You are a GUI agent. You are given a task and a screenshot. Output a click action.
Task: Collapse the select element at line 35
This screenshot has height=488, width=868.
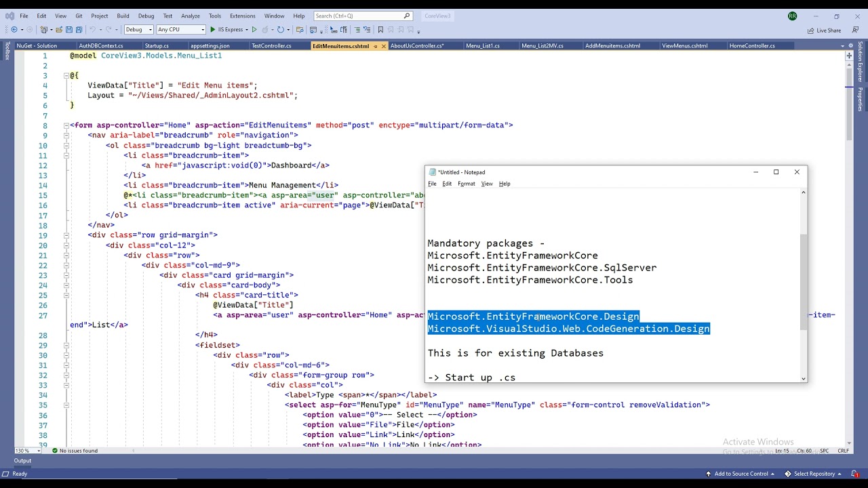click(66, 405)
